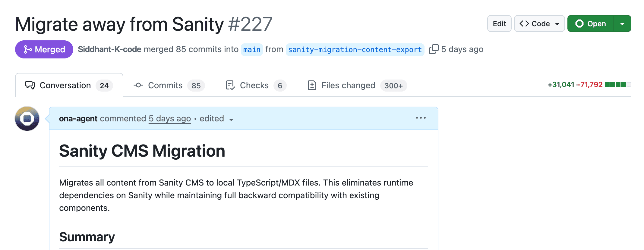Click the Conversation count badge 24

(104, 86)
